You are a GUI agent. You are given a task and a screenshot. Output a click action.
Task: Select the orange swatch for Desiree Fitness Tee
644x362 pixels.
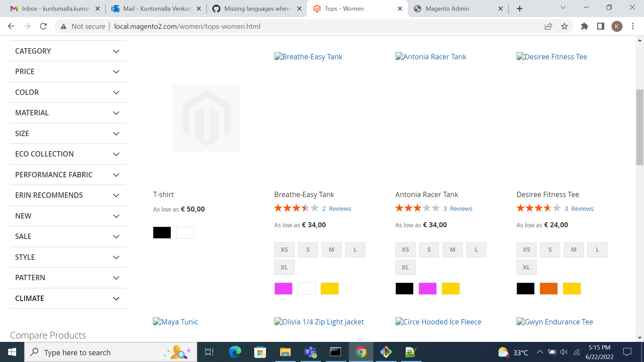[x=548, y=288]
